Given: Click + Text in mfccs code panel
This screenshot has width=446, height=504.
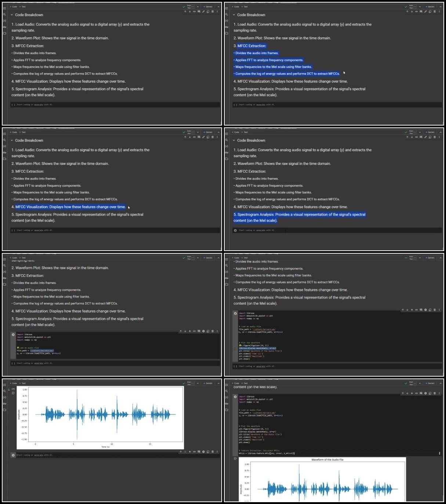Looking at the screenshot, I should [245, 383].
